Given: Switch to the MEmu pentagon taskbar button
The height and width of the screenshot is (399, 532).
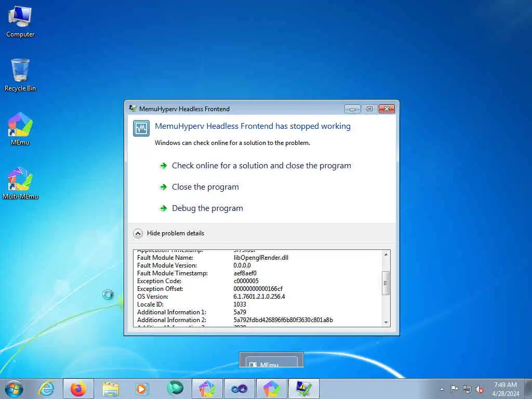Looking at the screenshot, I should tap(271, 389).
